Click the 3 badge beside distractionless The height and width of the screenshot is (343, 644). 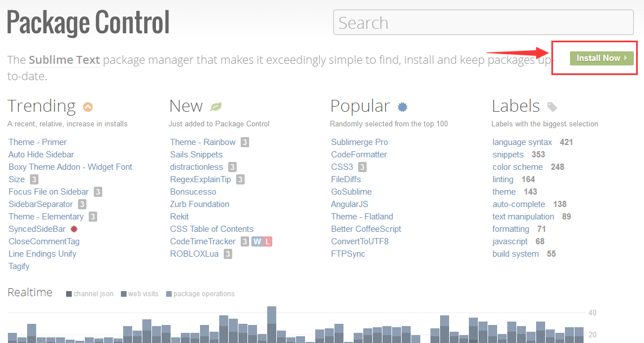pyautogui.click(x=233, y=167)
